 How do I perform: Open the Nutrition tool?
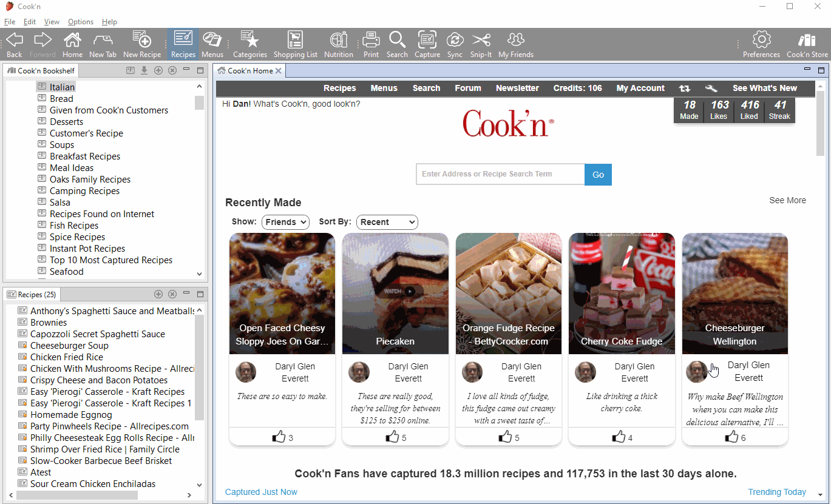pos(338,45)
